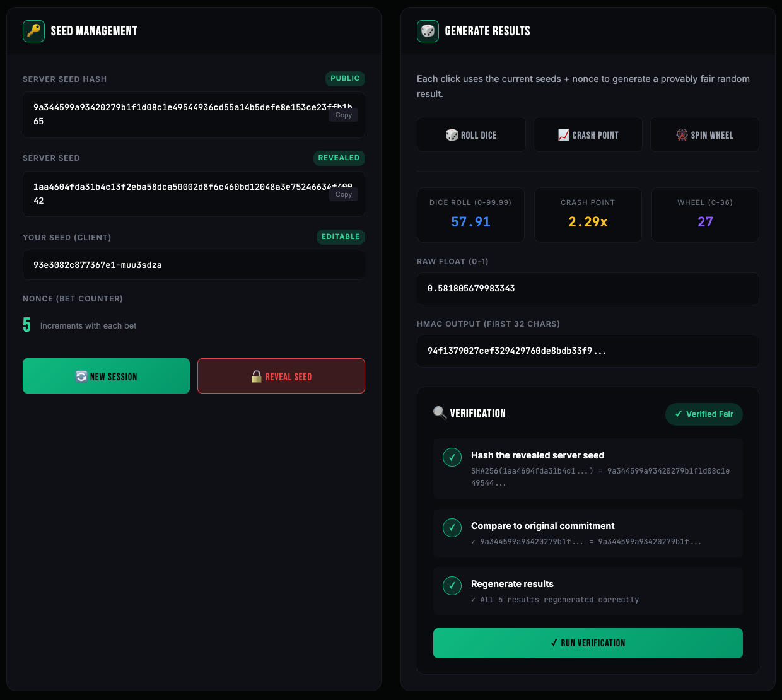Click the raw float value 0.581805679983343
This screenshot has height=700, width=782.
[x=471, y=288]
